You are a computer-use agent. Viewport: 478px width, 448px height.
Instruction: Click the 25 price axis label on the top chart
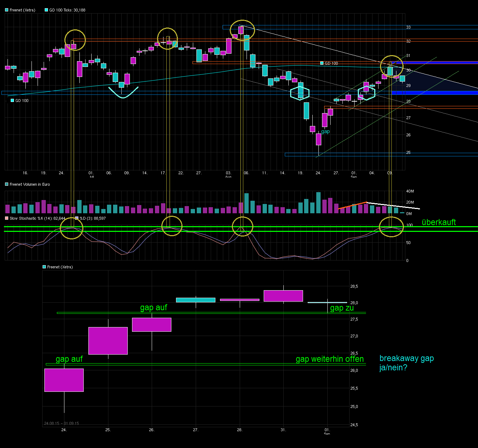pos(408,152)
